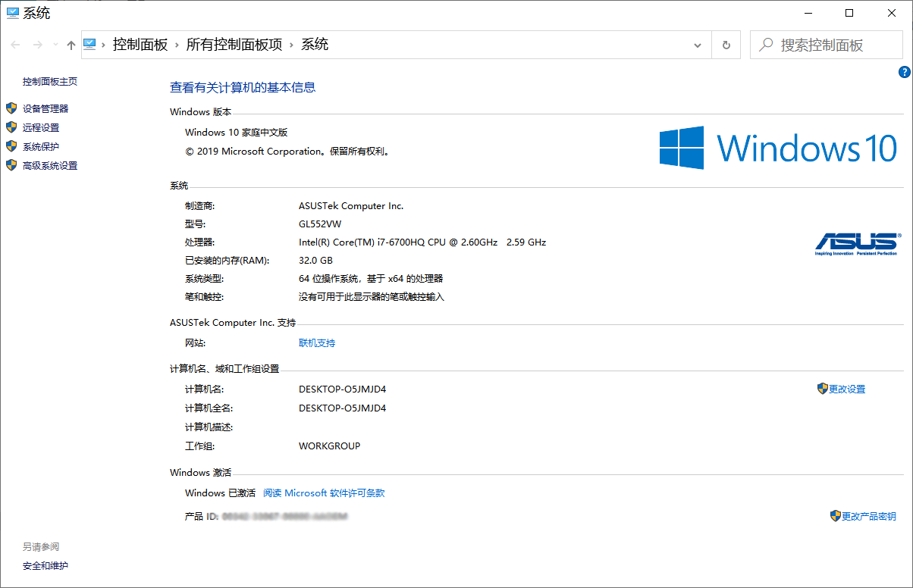Click the shield icon beside 高级系统设置
Image resolution: width=913 pixels, height=588 pixels.
[x=11, y=165]
